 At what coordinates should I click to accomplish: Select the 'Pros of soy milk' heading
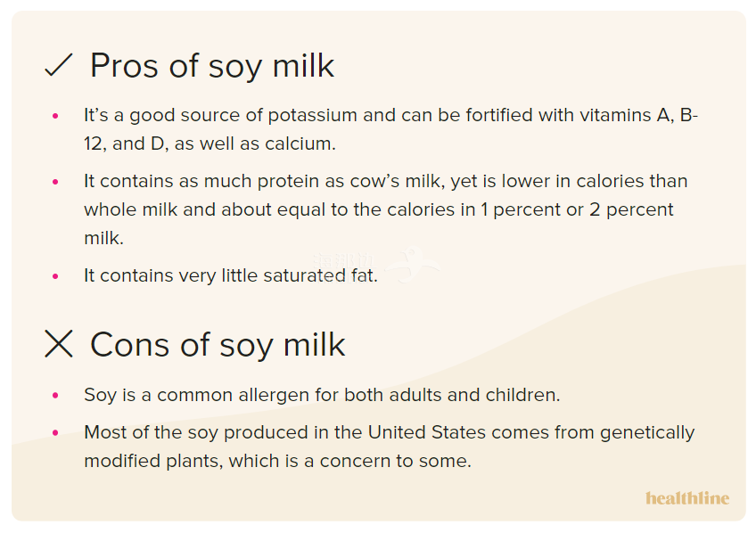[x=212, y=66]
